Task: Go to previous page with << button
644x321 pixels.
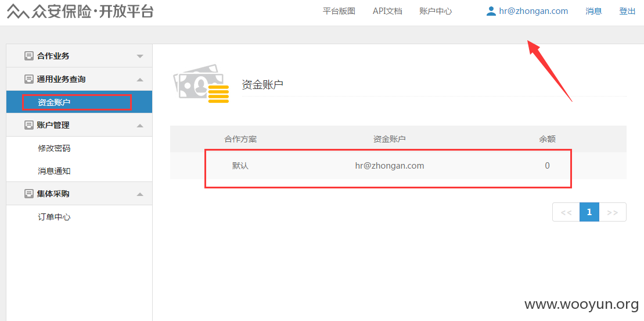Action: [566, 212]
